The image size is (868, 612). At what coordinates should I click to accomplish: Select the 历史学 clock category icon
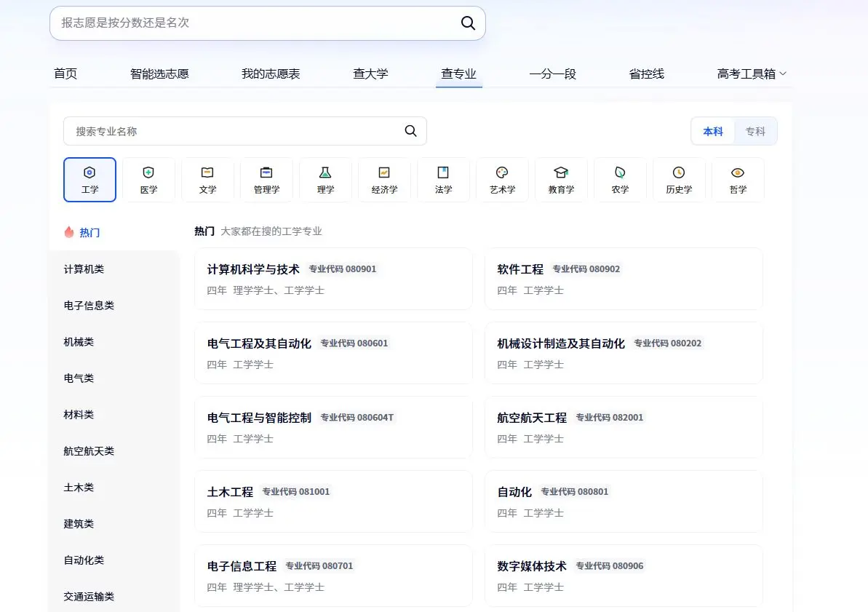pyautogui.click(x=679, y=180)
